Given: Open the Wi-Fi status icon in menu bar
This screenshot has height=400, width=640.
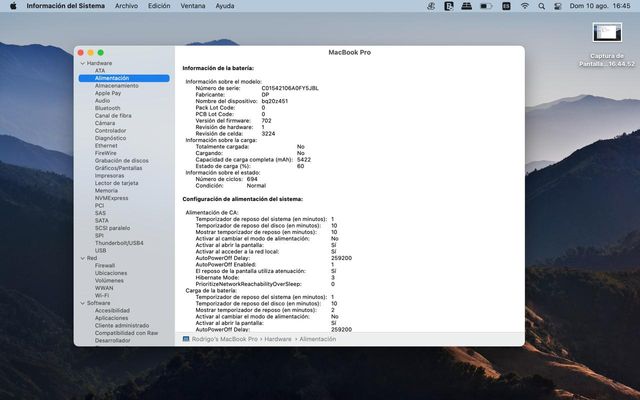Looking at the screenshot, I should pyautogui.click(x=525, y=6).
